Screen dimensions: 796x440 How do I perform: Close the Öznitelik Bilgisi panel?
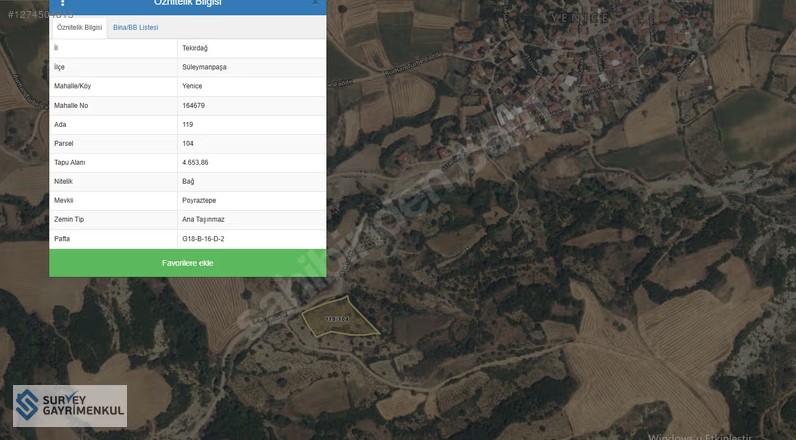pyautogui.click(x=316, y=3)
